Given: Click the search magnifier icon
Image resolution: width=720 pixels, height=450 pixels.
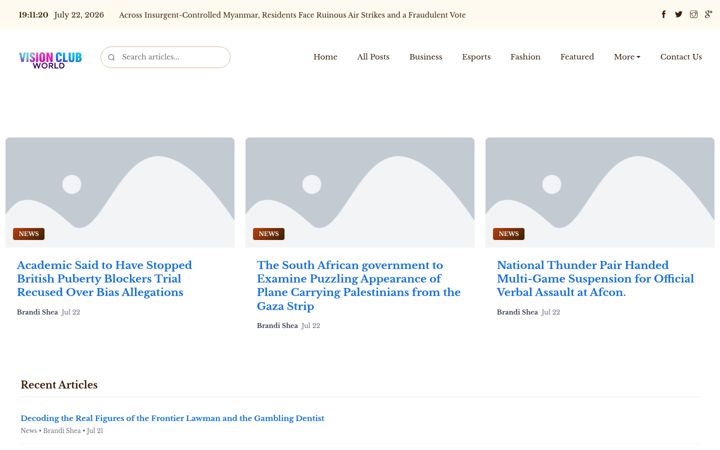Looking at the screenshot, I should tap(111, 57).
